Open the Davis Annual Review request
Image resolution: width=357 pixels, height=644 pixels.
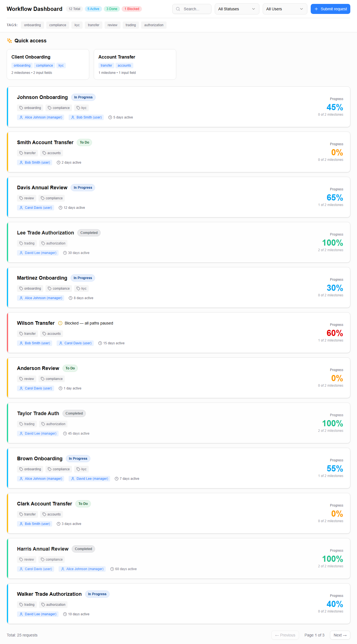pos(42,188)
